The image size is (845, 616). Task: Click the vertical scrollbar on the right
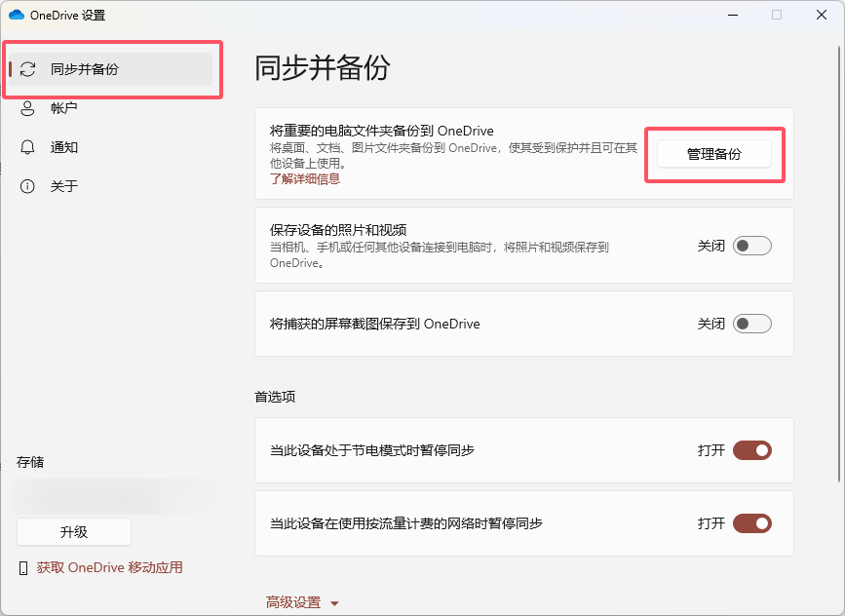pos(839,264)
